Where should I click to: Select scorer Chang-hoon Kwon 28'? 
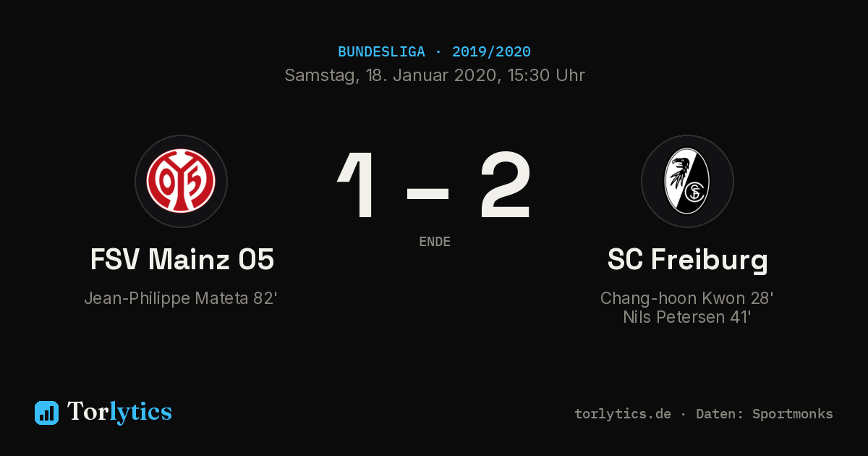[x=687, y=298]
